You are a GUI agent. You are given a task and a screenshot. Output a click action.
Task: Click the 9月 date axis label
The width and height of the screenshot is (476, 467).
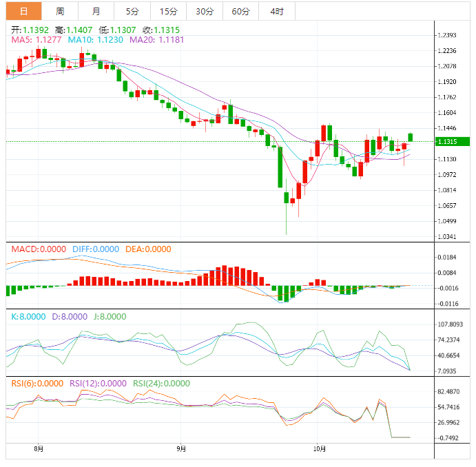[180, 448]
